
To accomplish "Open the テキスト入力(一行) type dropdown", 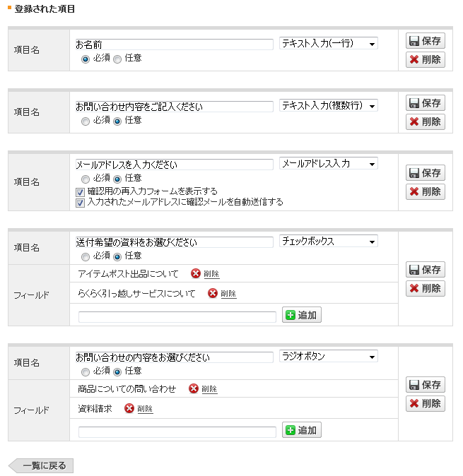I will pyautogui.click(x=329, y=44).
